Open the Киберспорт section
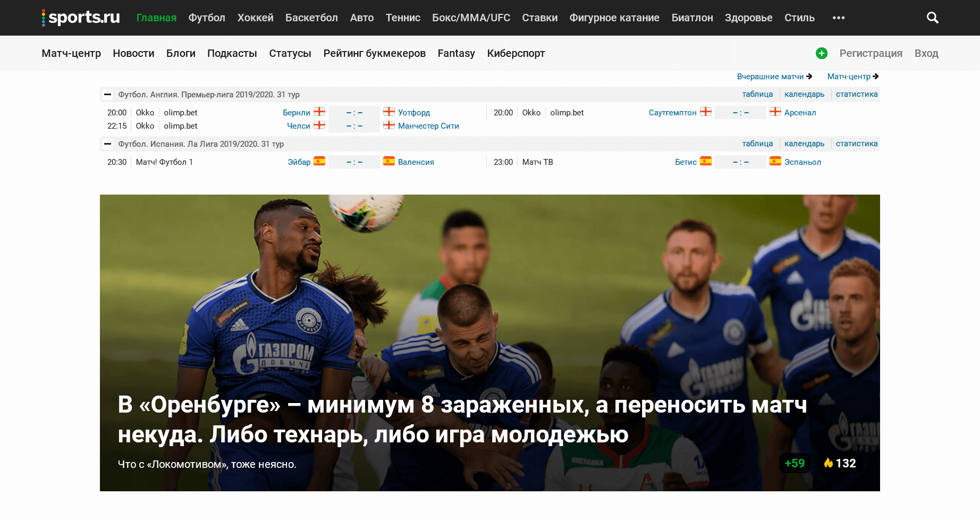The height and width of the screenshot is (520, 980). [516, 53]
